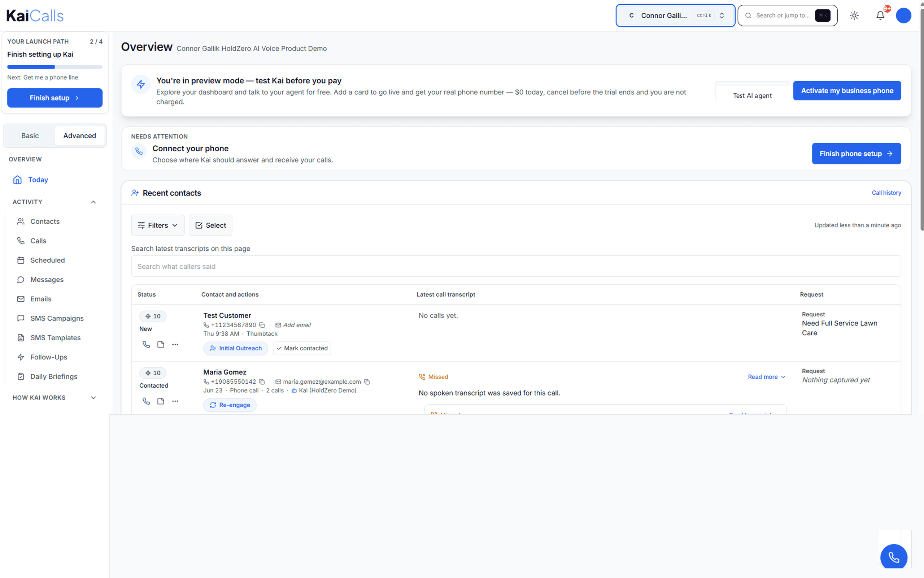Open the Call history link
Screen dimensions: 924x578
(x=886, y=193)
